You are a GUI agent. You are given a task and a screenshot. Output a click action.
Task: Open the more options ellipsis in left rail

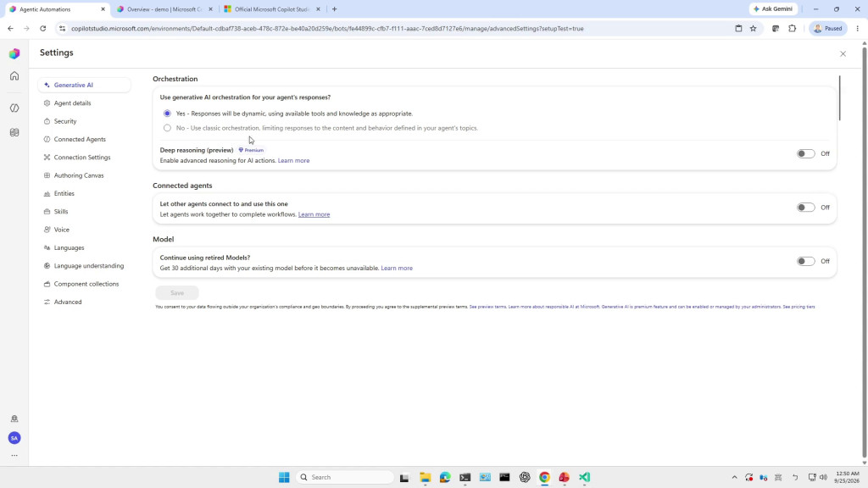click(x=14, y=455)
